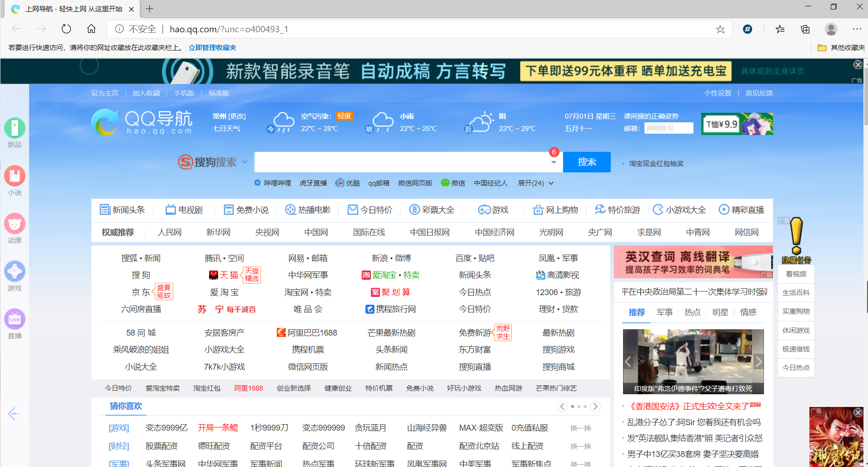The width and height of the screenshot is (868, 467).
Task: Click the 邮箱账号 input field
Action: [x=669, y=128]
